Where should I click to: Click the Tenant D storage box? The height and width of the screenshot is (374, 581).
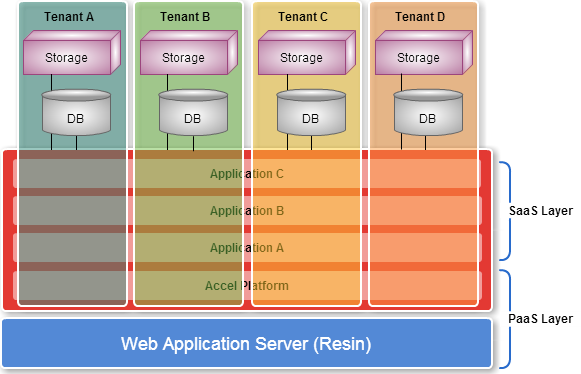[424, 53]
